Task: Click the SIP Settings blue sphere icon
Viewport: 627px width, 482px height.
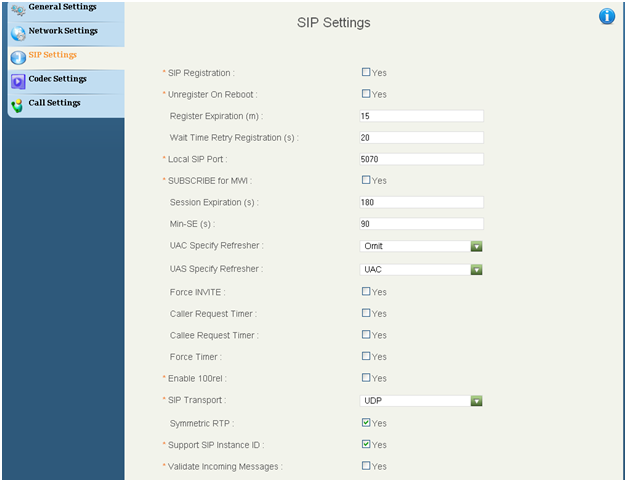Action: tap(18, 58)
